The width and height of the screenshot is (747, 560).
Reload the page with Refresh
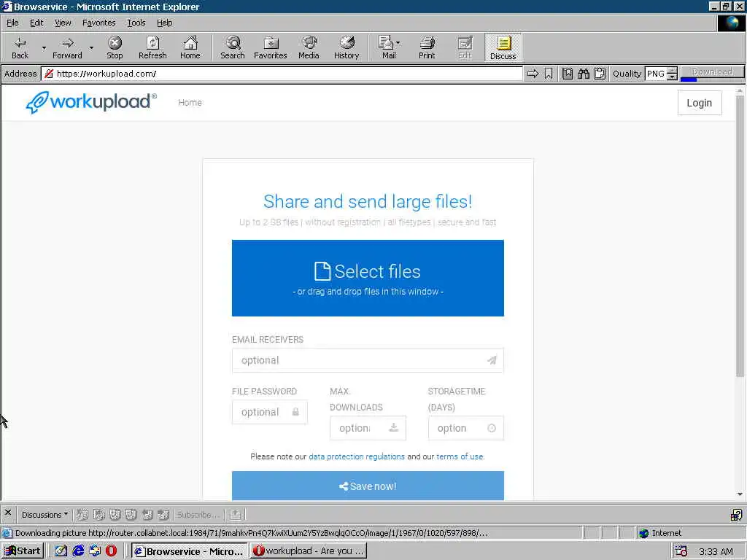pyautogui.click(x=152, y=47)
